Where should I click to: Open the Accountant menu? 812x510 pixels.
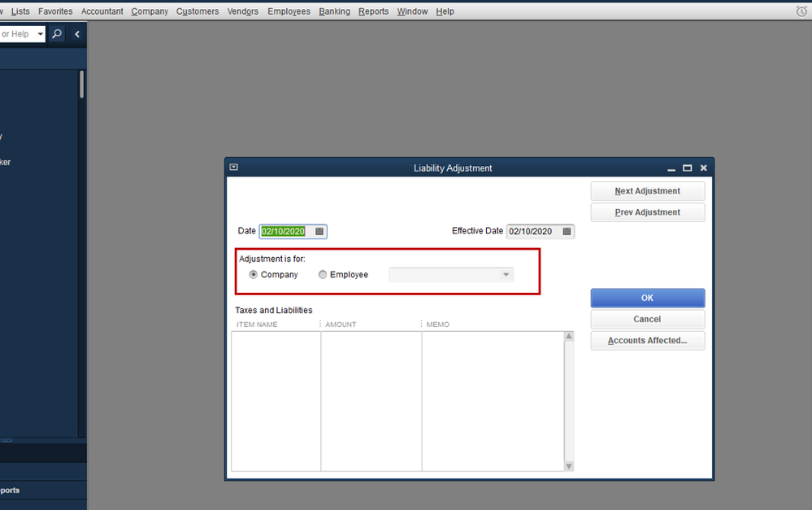(102, 11)
